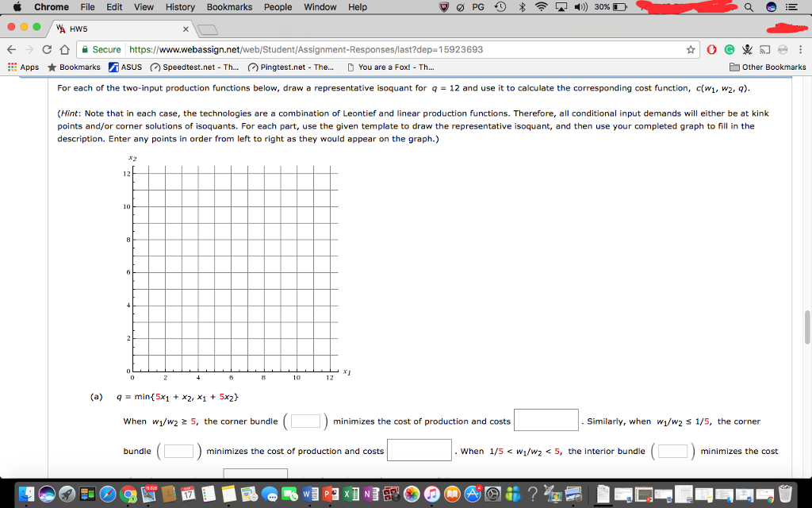This screenshot has height=508, width=812.
Task: Click first cost answer box after 'and costs'
Action: (546, 420)
